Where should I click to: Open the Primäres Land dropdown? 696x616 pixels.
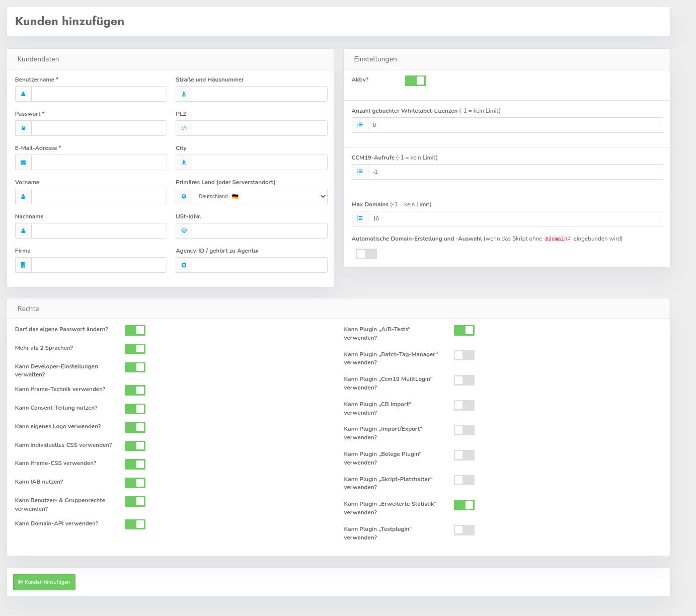click(259, 197)
